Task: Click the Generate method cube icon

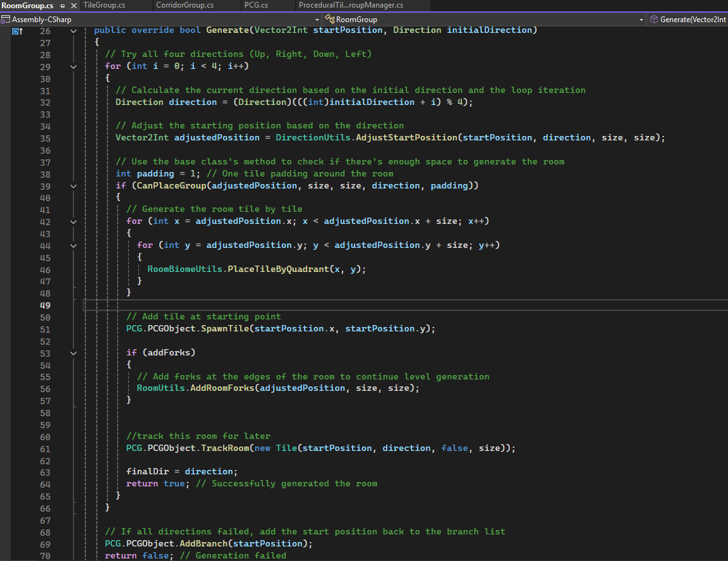Action: click(653, 20)
